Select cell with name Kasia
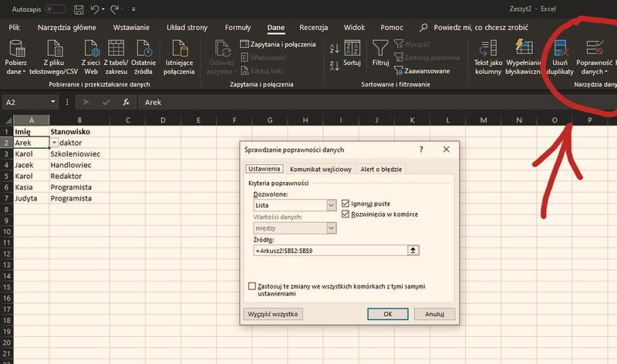The width and height of the screenshot is (617, 364). (x=32, y=187)
